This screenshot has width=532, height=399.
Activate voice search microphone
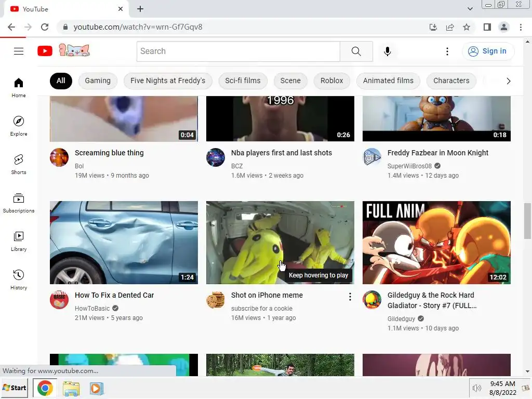click(388, 51)
